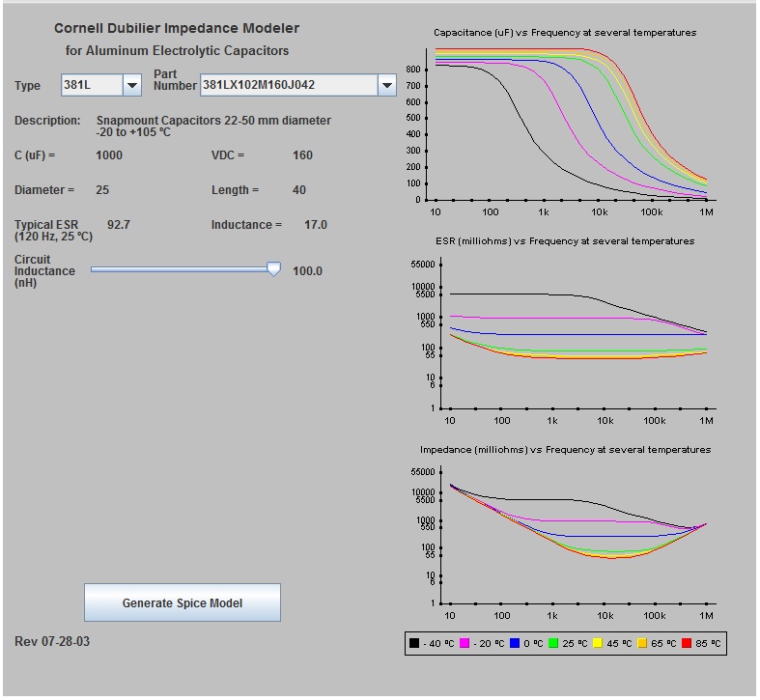Click the 55000 tick on the ESR chart

click(423, 265)
